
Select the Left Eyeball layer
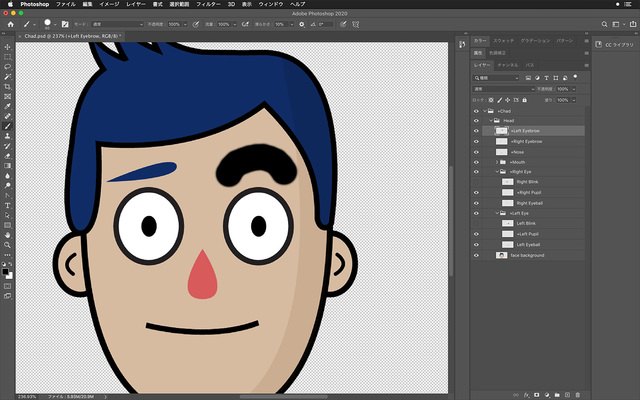click(529, 244)
